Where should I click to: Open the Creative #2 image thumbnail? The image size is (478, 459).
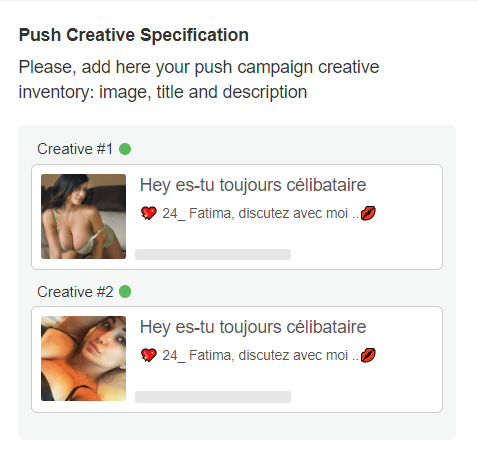[83, 358]
